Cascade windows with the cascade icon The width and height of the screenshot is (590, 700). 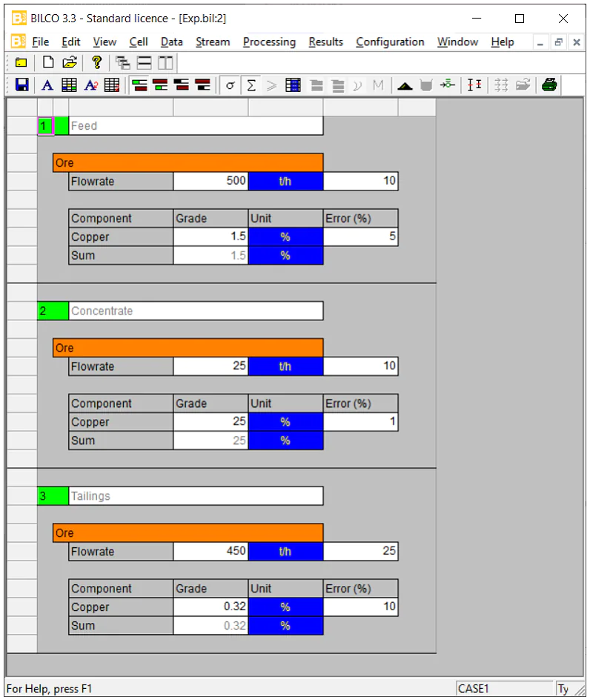pyautogui.click(x=123, y=63)
